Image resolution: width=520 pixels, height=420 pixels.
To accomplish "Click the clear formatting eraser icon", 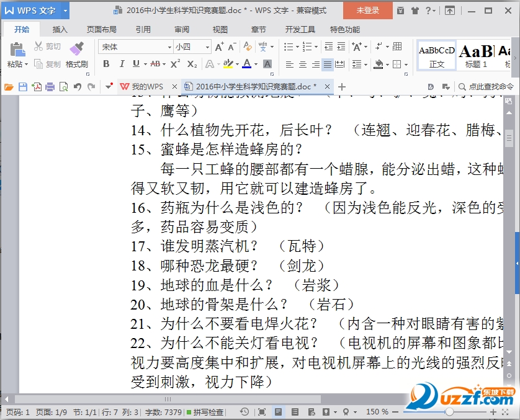I will 248,47.
